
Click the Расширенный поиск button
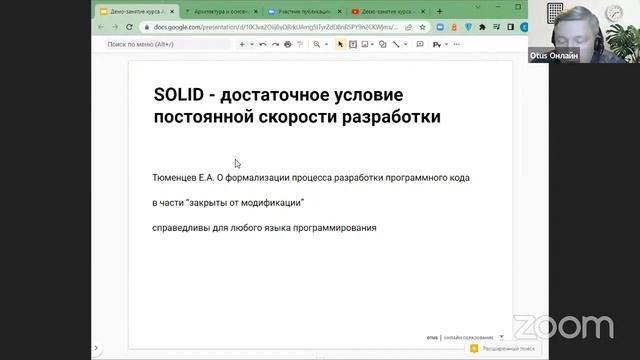502,349
